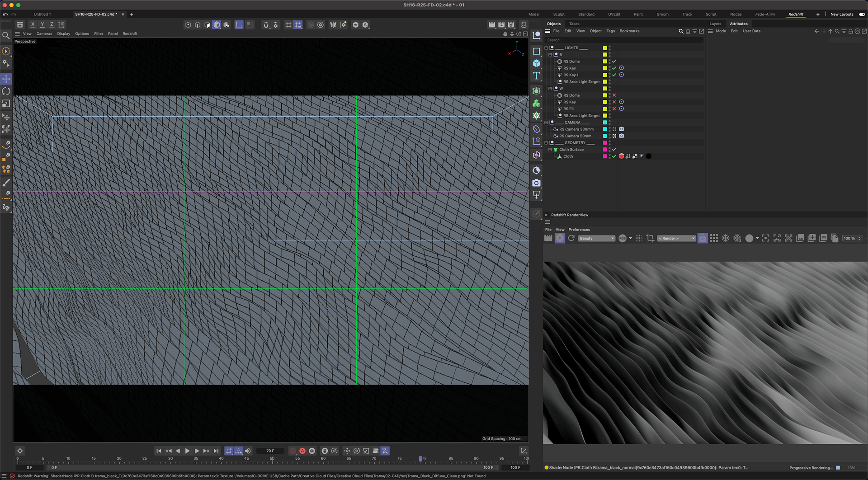This screenshot has width=868, height=480.
Task: Go to the end of the animation
Action: (x=216, y=451)
